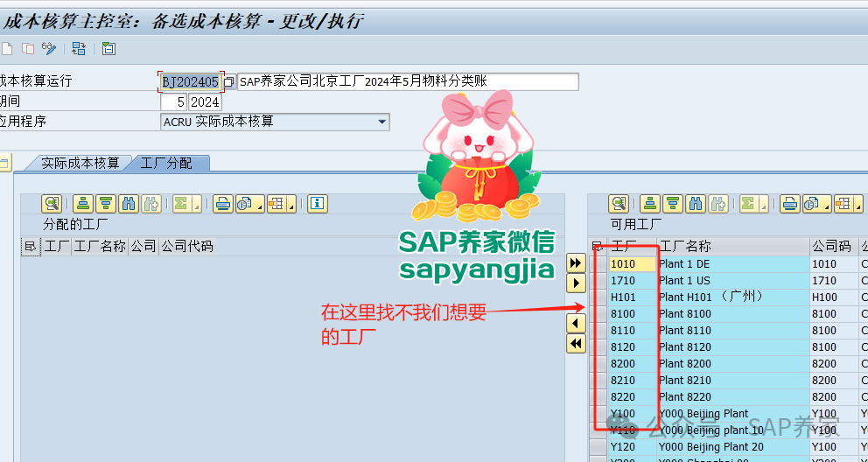This screenshot has height=462, width=868.
Task: Click the green-arrow header collapse icon
Action: tap(108, 49)
